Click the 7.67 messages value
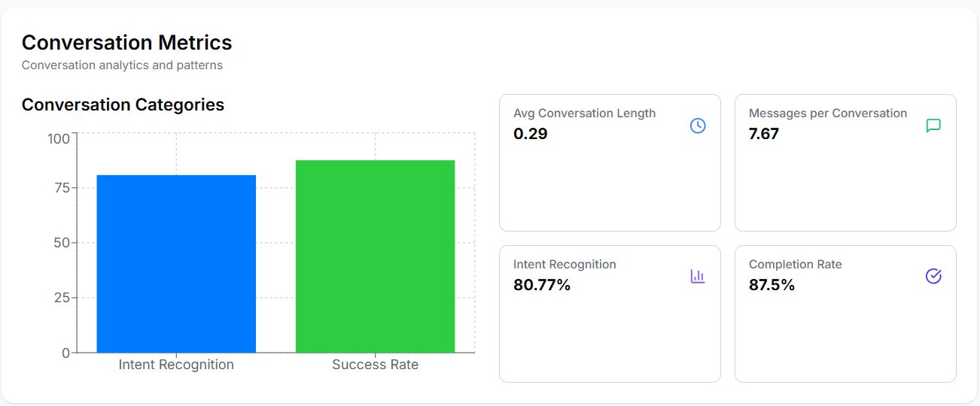The image size is (980, 406). click(764, 134)
